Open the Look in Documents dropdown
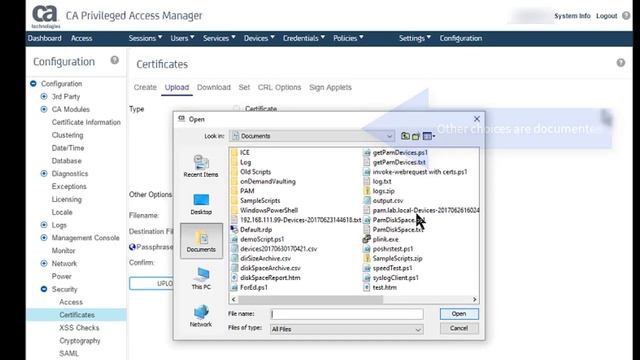 click(312, 136)
